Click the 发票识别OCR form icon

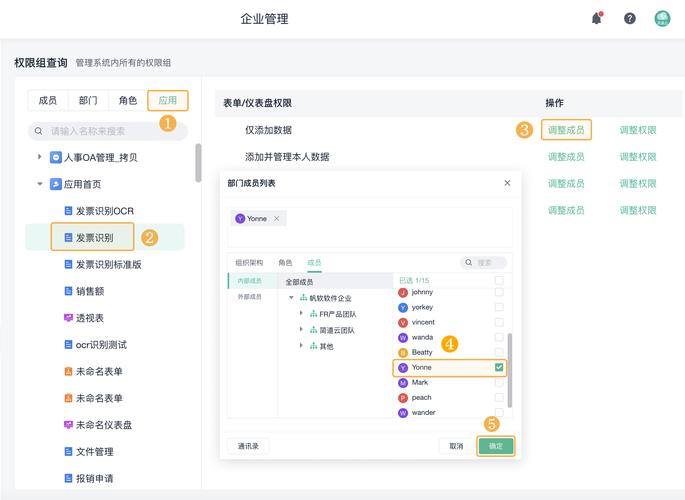coord(68,211)
